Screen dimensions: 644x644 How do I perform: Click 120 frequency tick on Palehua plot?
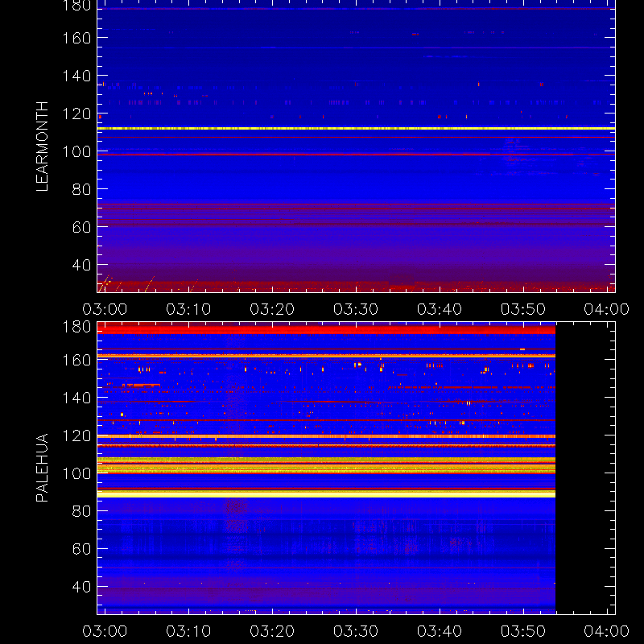click(76, 436)
